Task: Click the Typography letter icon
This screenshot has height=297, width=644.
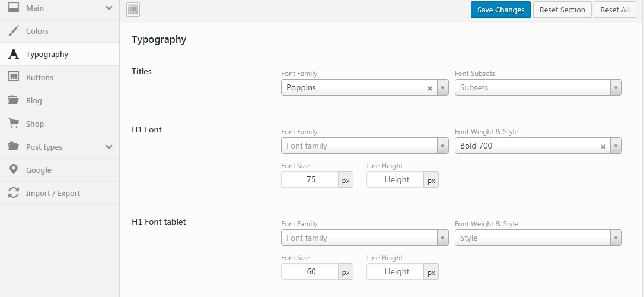Action: [x=14, y=54]
